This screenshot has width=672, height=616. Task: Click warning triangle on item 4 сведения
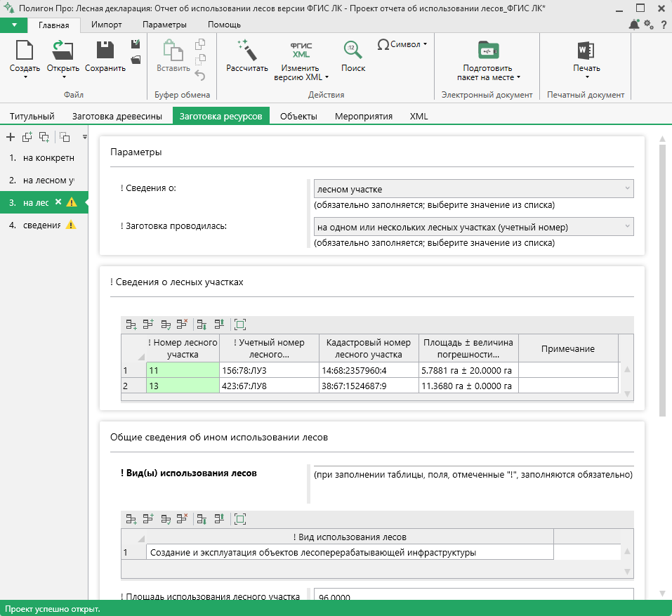(x=71, y=225)
